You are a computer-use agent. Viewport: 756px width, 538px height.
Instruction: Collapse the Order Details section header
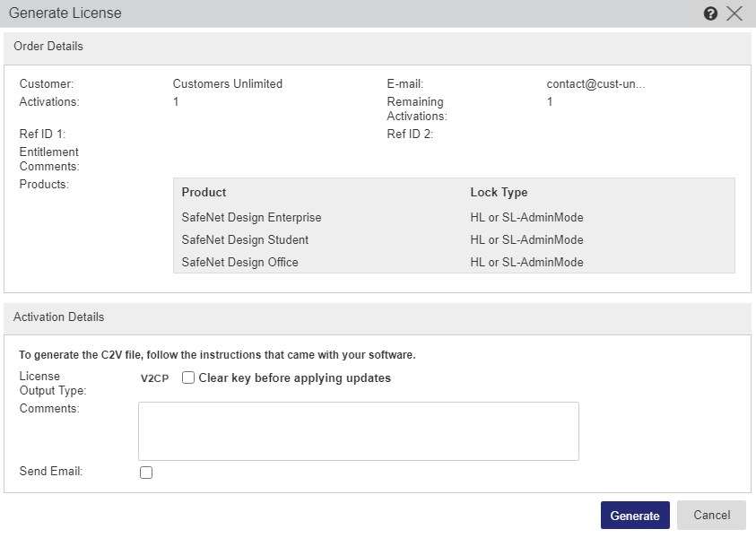pyautogui.click(x=378, y=46)
